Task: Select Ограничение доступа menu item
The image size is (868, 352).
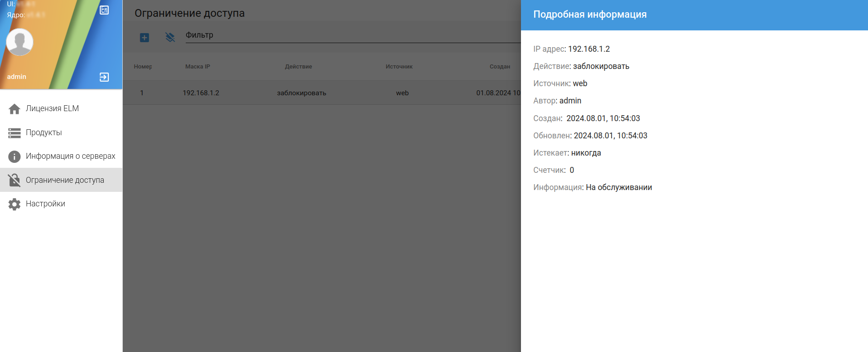Action: (61, 180)
